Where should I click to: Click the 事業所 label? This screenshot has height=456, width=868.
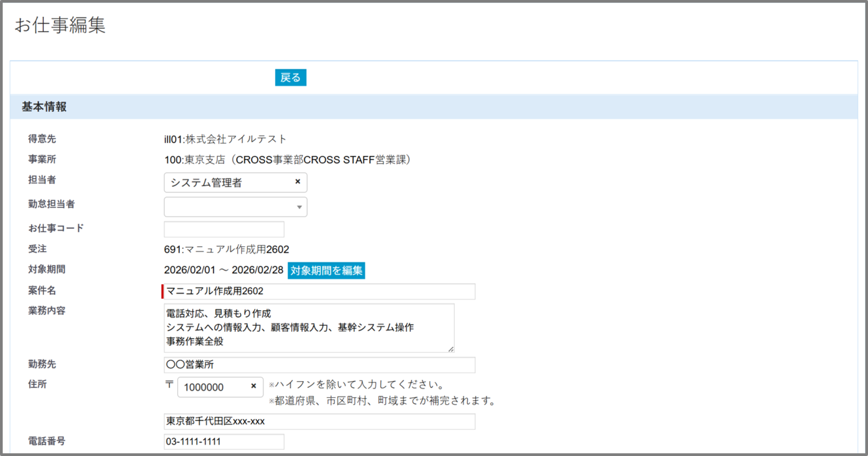pos(42,159)
